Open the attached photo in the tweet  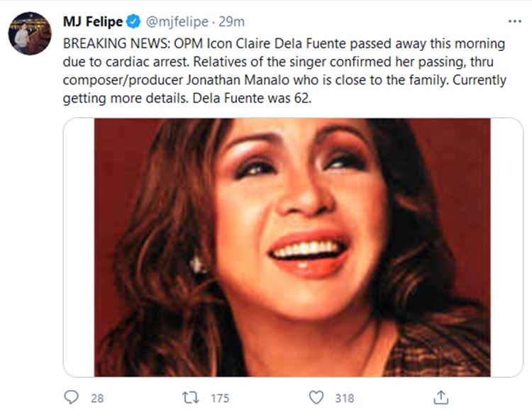[x=292, y=247]
